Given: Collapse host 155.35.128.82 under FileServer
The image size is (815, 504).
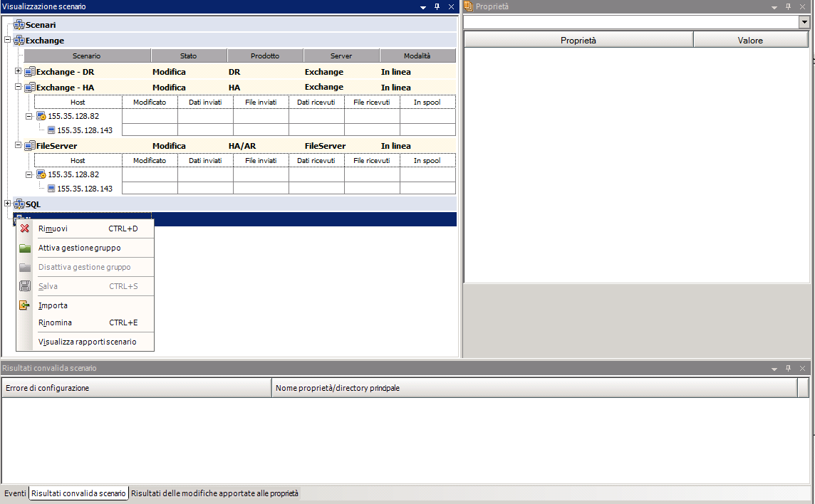Looking at the screenshot, I should (29, 174).
